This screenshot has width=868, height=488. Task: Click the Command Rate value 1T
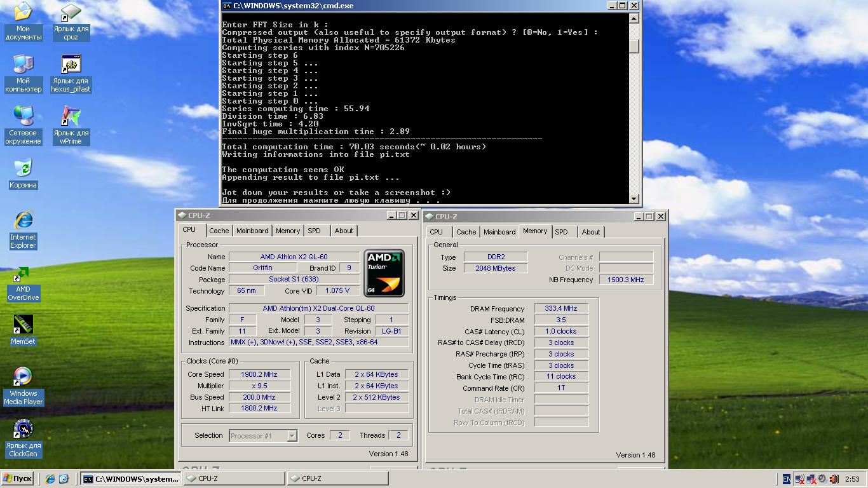click(x=562, y=388)
